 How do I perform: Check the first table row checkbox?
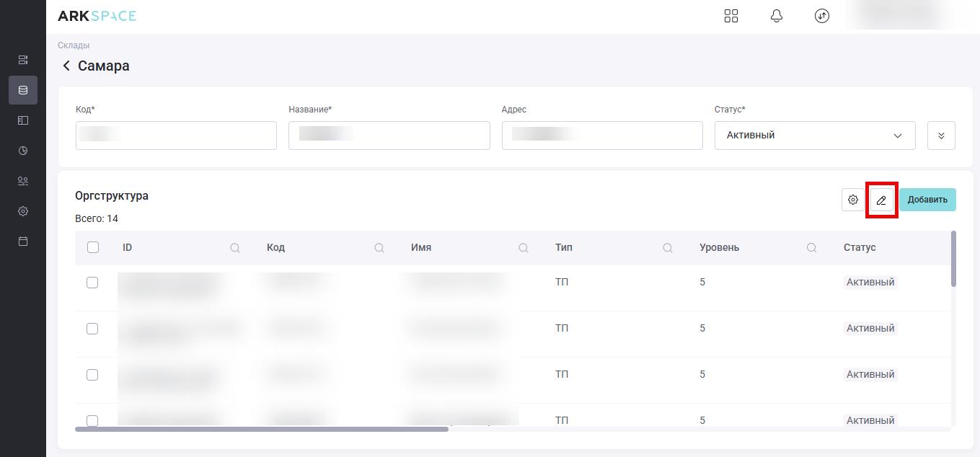(x=92, y=283)
